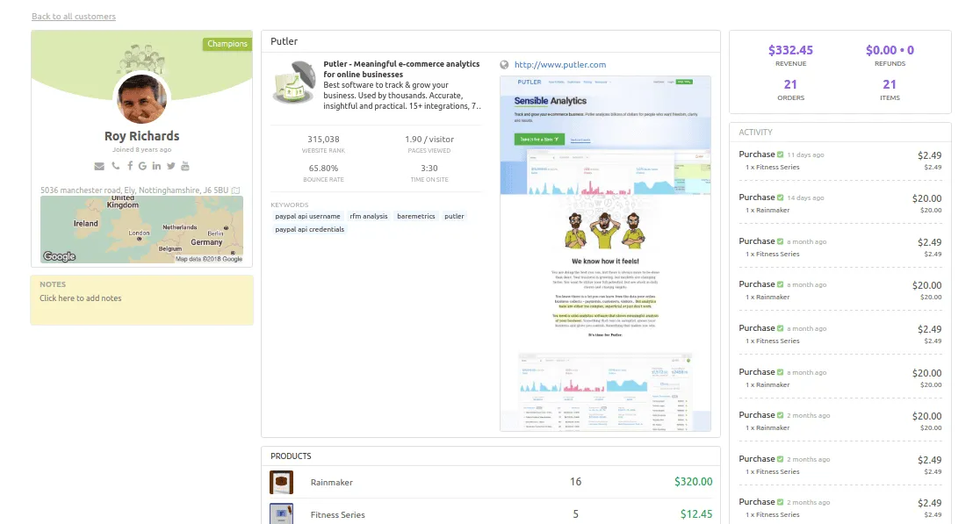The width and height of the screenshot is (980, 524).
Task: Click the 'rfm analysis' keyword tag
Action: 369,216
